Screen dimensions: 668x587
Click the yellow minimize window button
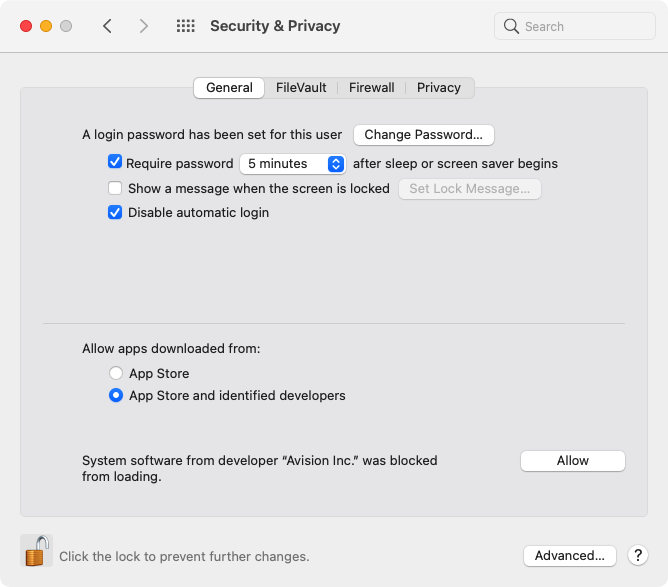point(46,26)
